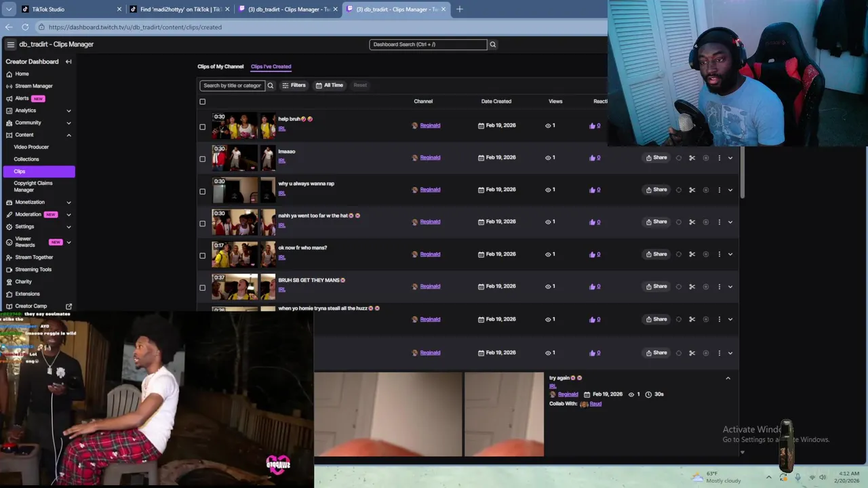This screenshot has height=488, width=868.
Task: Click thumbs-up reactions icon for 'ok now fr who mans?'
Action: 592,254
